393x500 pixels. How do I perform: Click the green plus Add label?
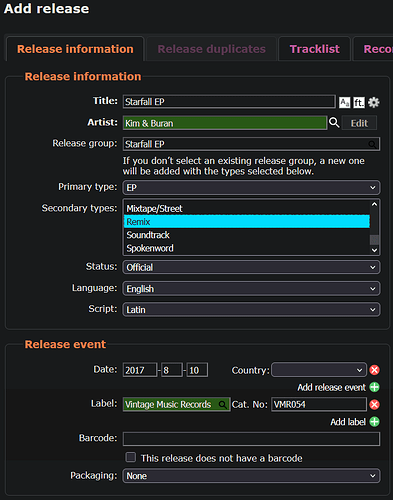pos(374,422)
